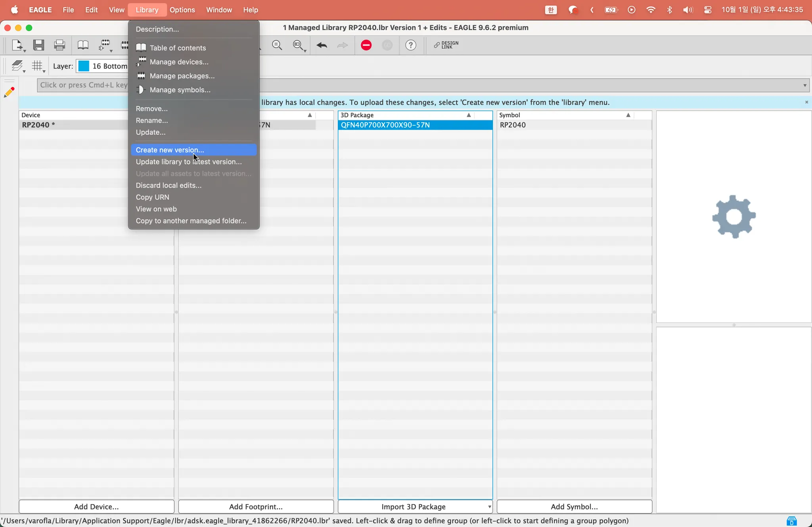Click the Grid settings icon

[x=37, y=66]
